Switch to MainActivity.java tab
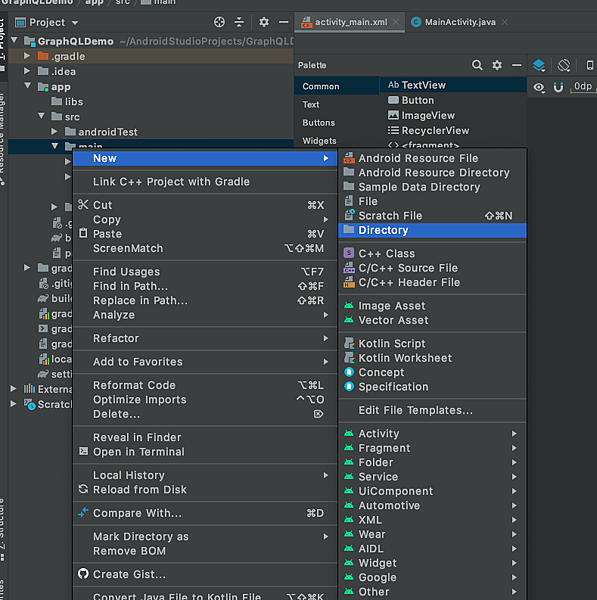 click(460, 22)
